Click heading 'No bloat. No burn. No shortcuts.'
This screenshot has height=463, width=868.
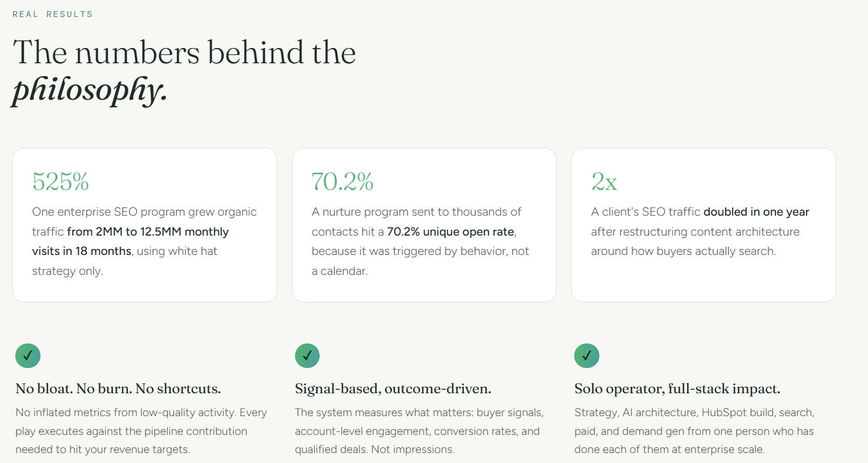coord(118,389)
